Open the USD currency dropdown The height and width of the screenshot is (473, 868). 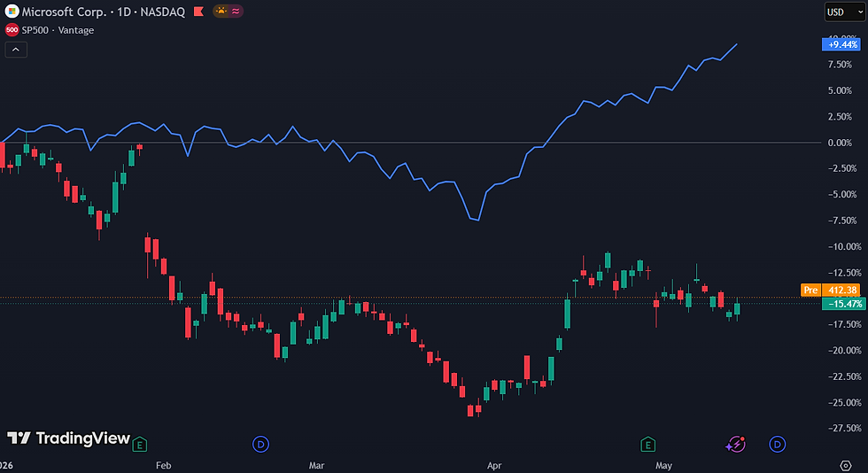tap(844, 12)
